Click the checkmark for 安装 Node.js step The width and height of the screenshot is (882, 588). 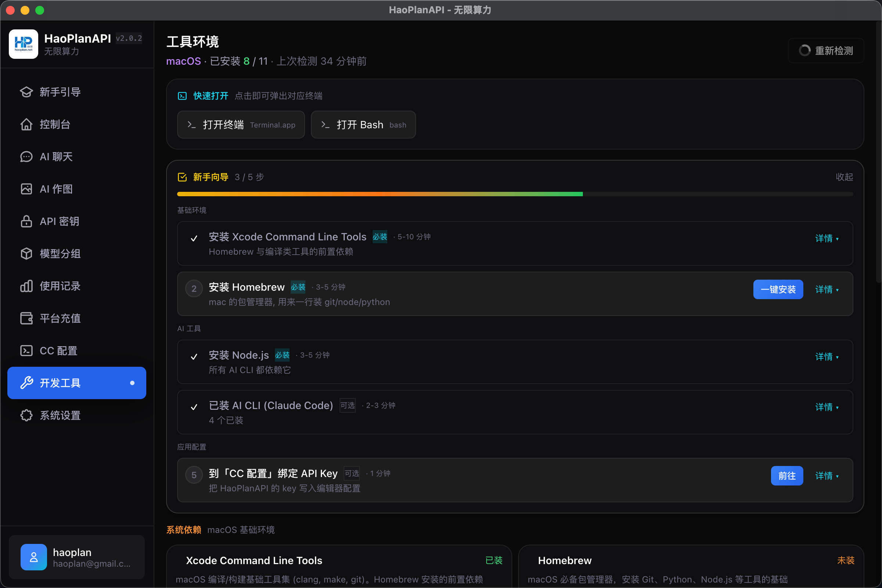(194, 356)
